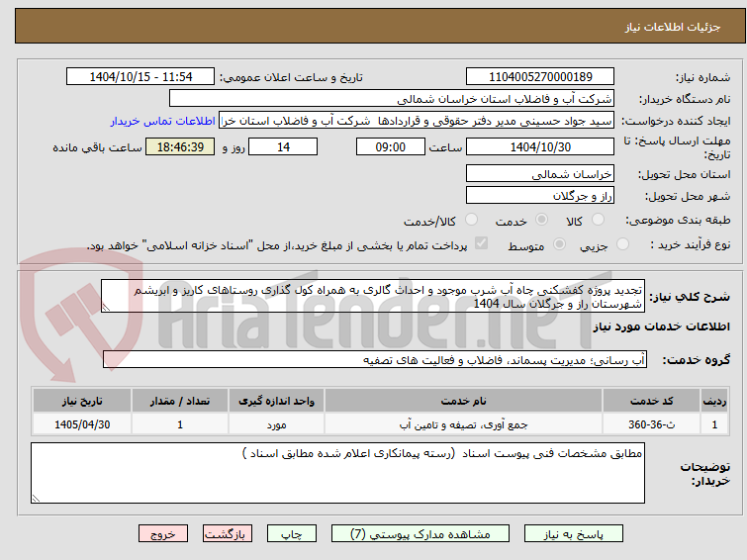Click the پاسخ به نیاز button
The height and width of the screenshot is (560, 747).
click(x=574, y=534)
